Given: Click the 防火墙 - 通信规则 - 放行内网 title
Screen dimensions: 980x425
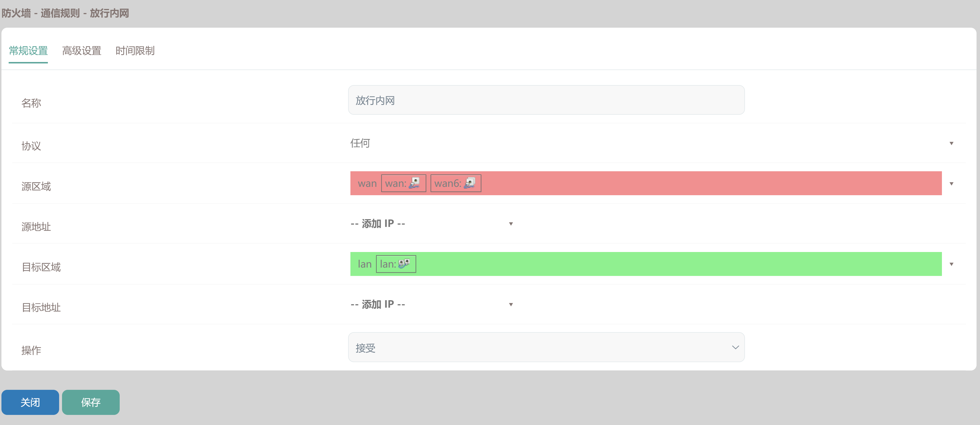Looking at the screenshot, I should click(65, 13).
